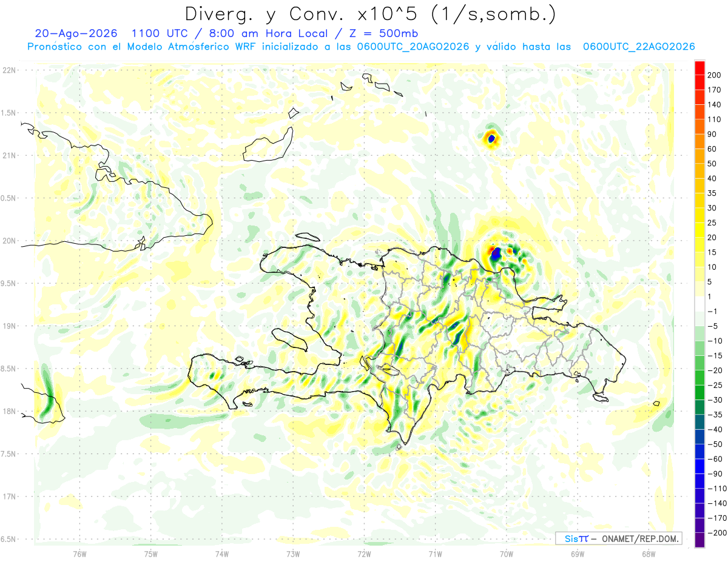This screenshot has height=562, width=728.
Task: Click the '74W' longitude label
Action: coord(222,554)
